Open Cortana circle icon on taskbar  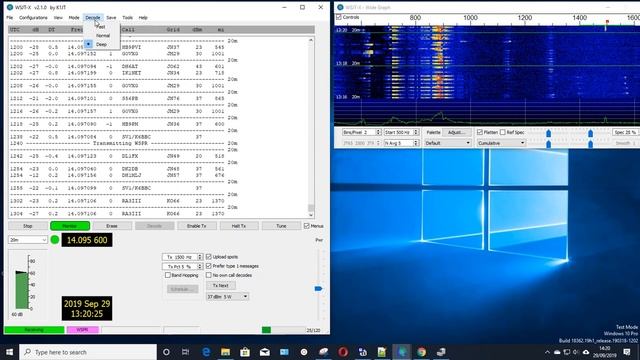pyautogui.click(x=166, y=352)
